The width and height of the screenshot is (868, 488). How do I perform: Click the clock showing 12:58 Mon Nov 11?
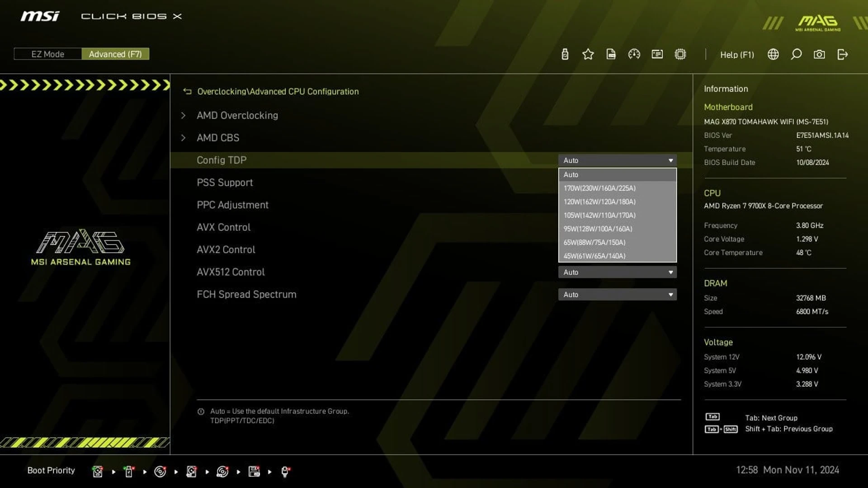[787, 470]
